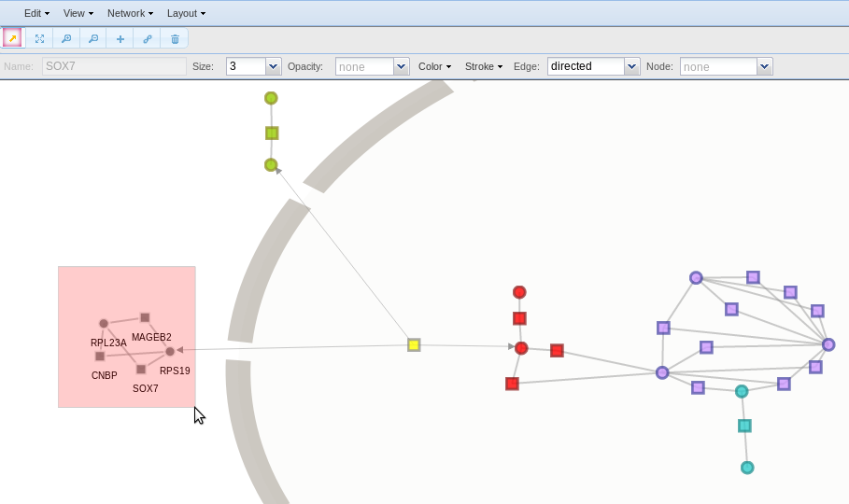Open the View menu
Image resolution: width=849 pixels, height=504 pixels.
78,13
